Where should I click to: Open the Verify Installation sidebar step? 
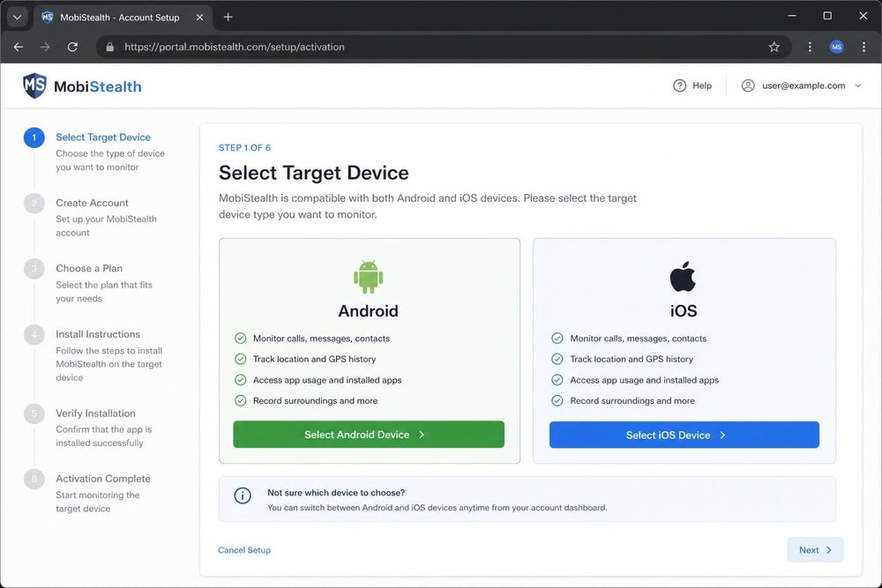[x=95, y=413]
